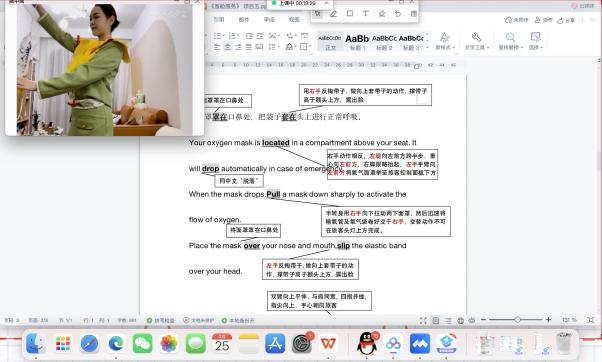This screenshot has height=362, width=602.
Task: Choose the text T annotation tool
Action: point(366,13)
